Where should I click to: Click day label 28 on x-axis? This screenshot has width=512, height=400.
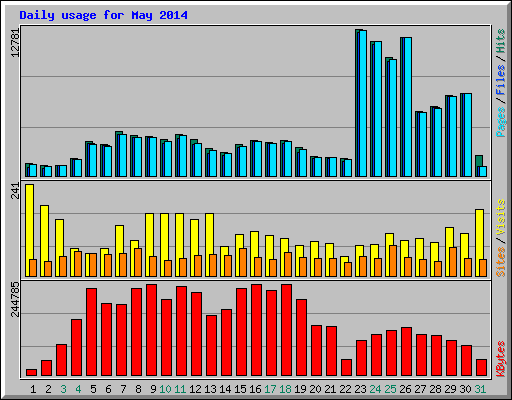(x=435, y=389)
